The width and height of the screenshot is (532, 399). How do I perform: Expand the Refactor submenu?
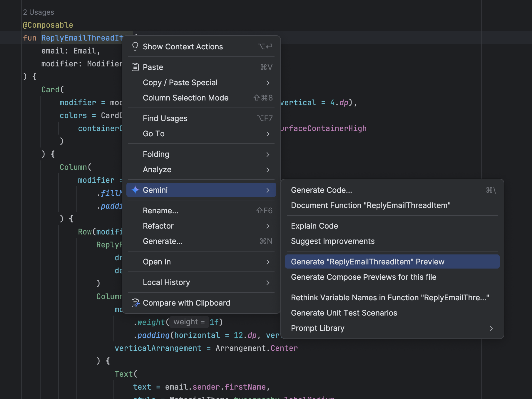pyautogui.click(x=158, y=226)
